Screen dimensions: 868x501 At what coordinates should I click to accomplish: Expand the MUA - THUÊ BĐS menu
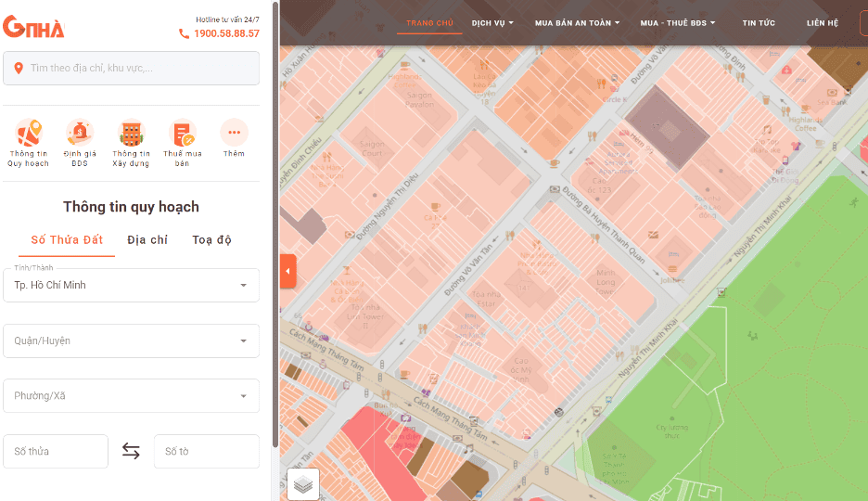click(678, 22)
